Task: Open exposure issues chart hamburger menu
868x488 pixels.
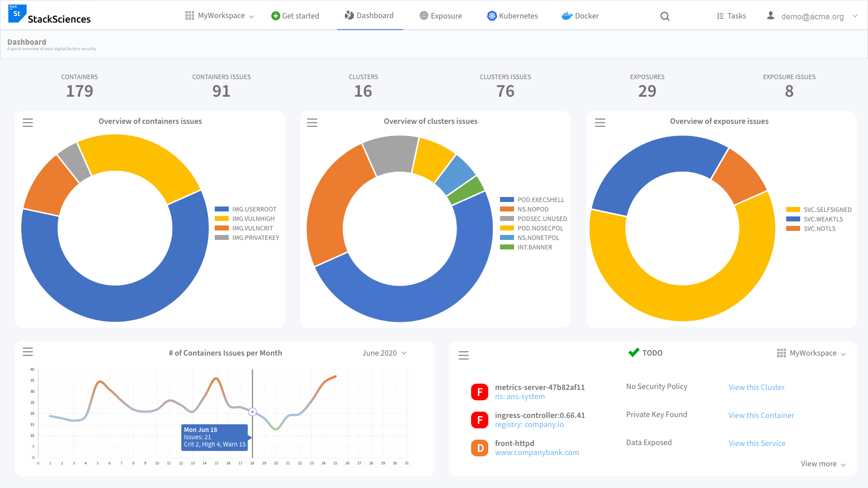Action: pos(600,122)
